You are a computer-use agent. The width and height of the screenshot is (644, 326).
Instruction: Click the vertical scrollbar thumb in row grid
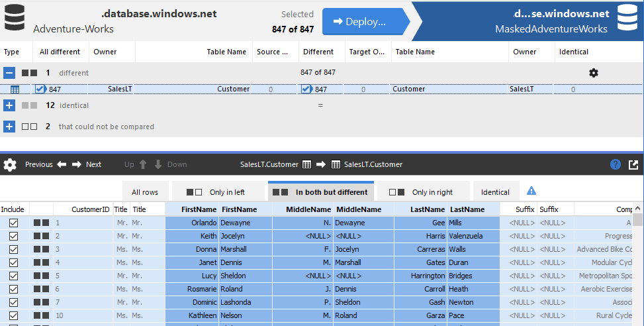click(637, 219)
